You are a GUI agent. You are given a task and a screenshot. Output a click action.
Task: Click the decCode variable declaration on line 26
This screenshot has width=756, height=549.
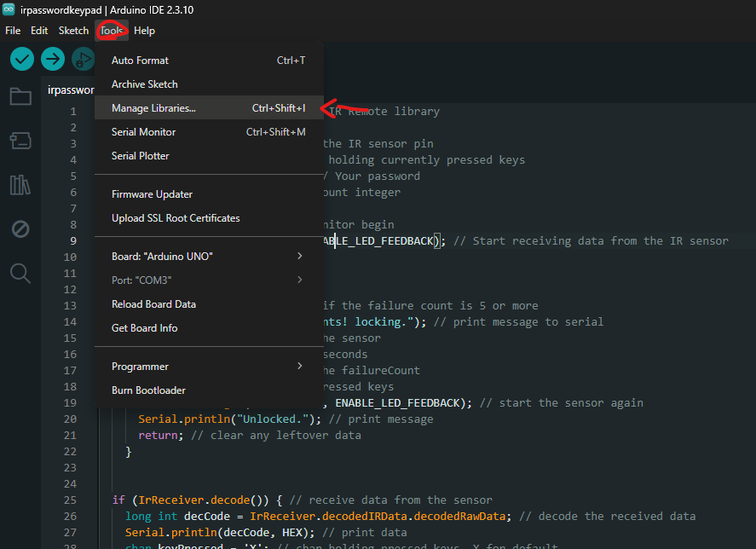[x=207, y=517]
